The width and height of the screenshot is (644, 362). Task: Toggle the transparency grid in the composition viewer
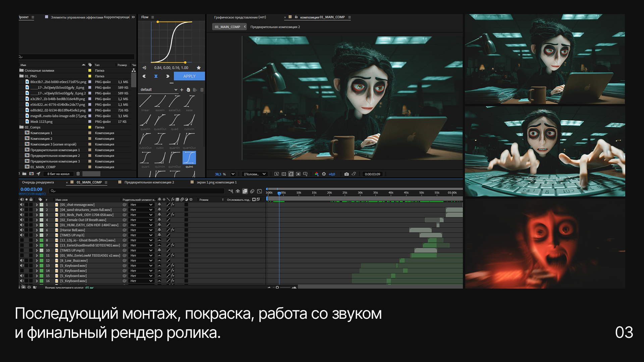(284, 174)
